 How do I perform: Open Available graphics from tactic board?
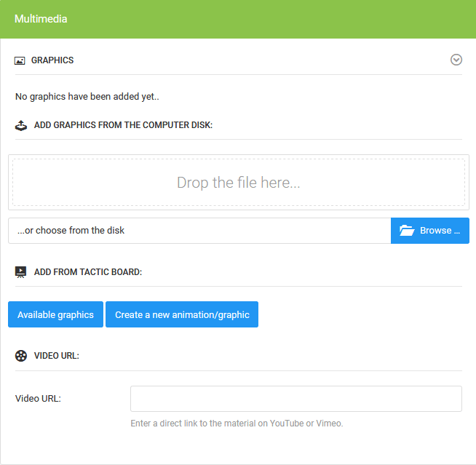point(55,315)
